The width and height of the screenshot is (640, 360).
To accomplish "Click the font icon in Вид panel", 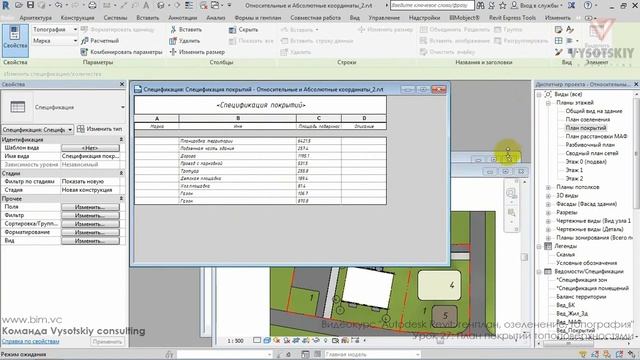I will coord(570,29).
